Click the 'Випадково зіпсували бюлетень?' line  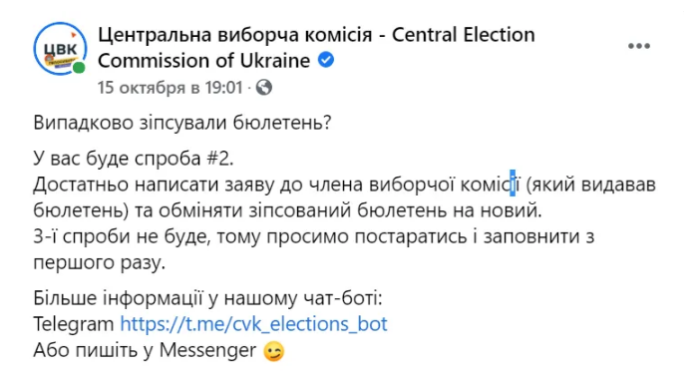pyautogui.click(x=182, y=123)
